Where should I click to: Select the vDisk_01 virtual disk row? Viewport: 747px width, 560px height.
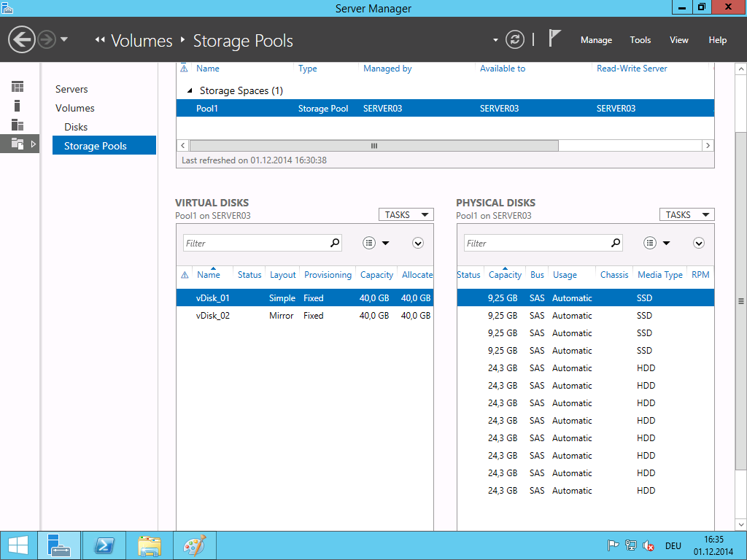click(305, 298)
